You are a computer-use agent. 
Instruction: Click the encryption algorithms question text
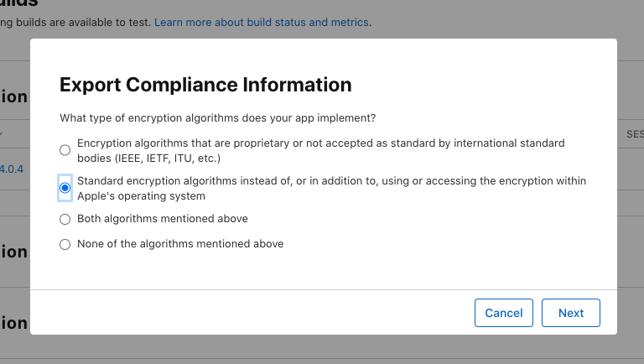point(218,118)
